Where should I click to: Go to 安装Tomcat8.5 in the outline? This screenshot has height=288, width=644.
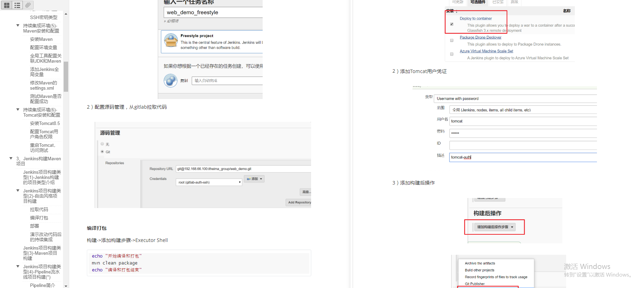point(45,124)
